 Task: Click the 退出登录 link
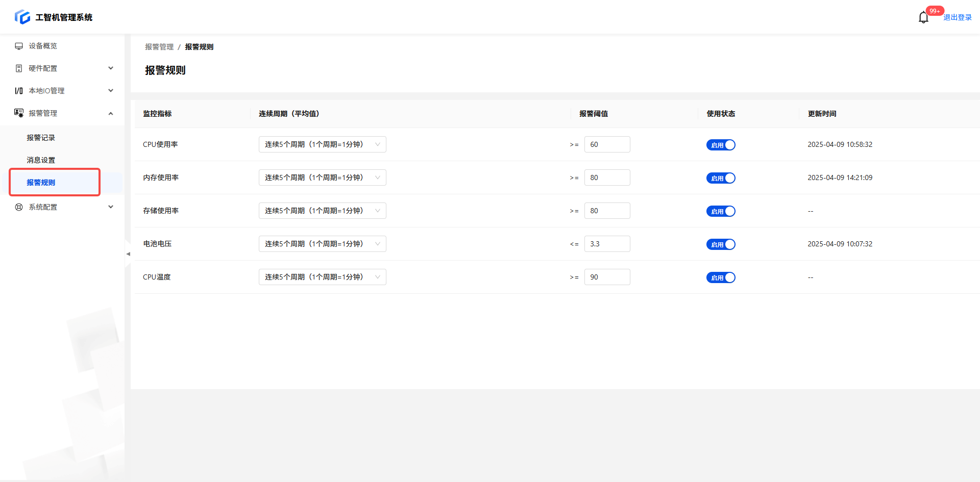(957, 17)
